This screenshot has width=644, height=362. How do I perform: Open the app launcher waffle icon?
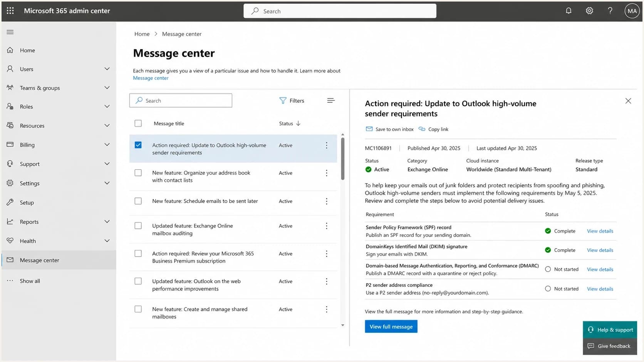coord(10,11)
